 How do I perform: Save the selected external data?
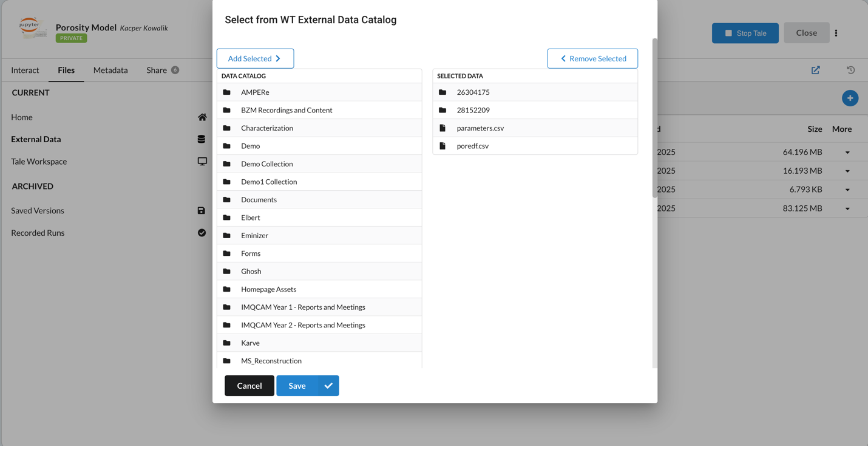[297, 385]
